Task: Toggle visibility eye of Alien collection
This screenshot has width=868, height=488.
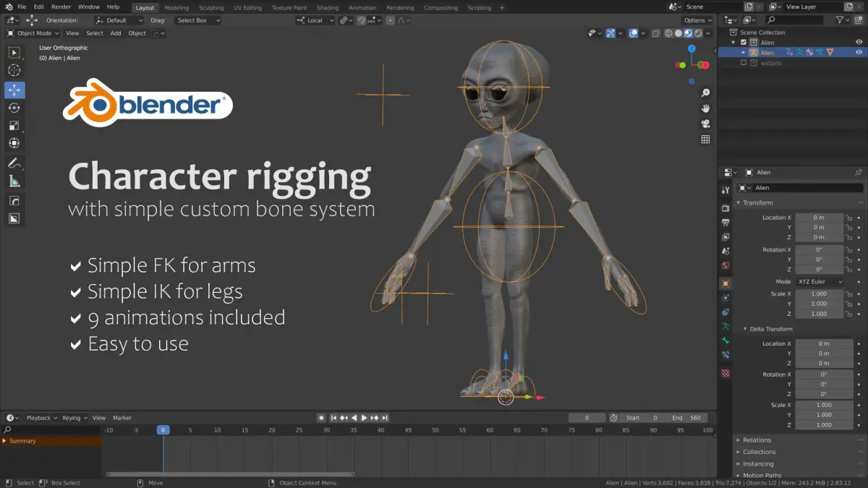Action: point(859,42)
